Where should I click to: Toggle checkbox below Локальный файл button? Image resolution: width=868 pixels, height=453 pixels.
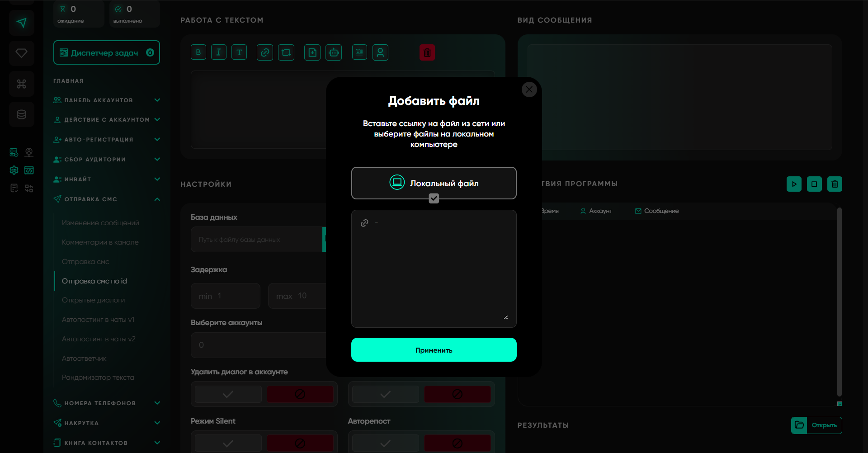434,198
